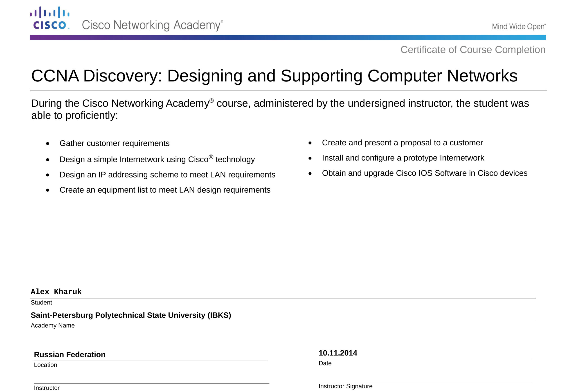Click 'Gather customer requirements' bullet

(x=115, y=143)
